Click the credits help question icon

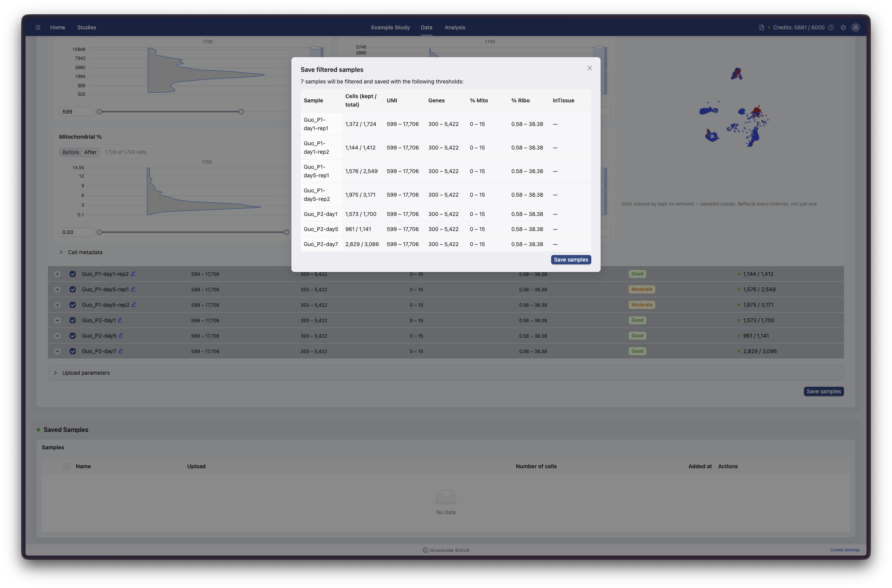(831, 27)
